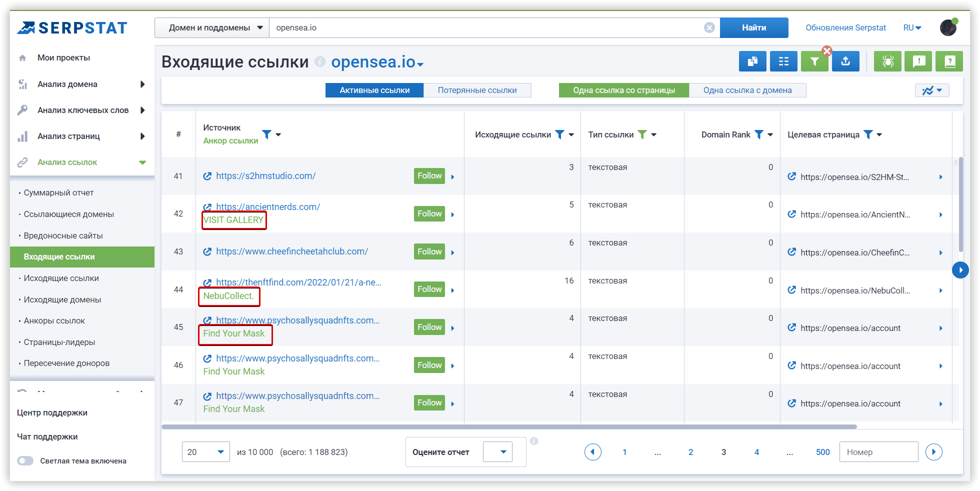Open the column settings list icon
The image size is (980, 491).
(783, 61)
